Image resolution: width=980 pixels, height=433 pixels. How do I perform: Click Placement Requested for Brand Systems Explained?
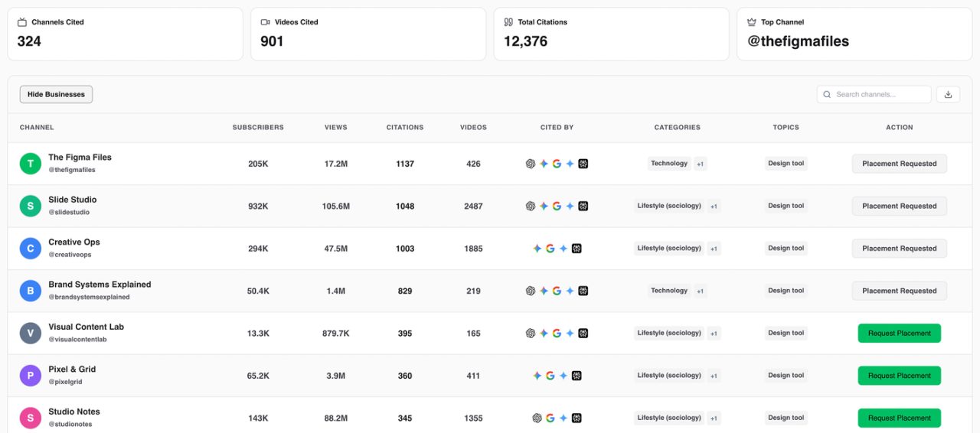pos(900,291)
